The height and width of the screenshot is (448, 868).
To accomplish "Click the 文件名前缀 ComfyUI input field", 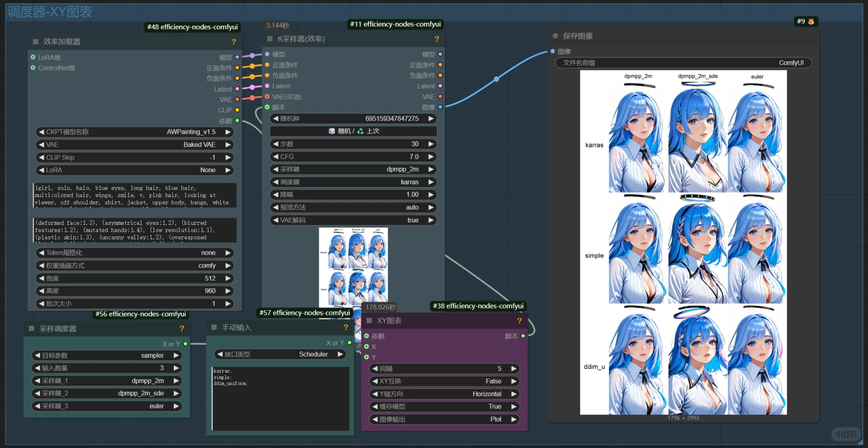I will (683, 63).
